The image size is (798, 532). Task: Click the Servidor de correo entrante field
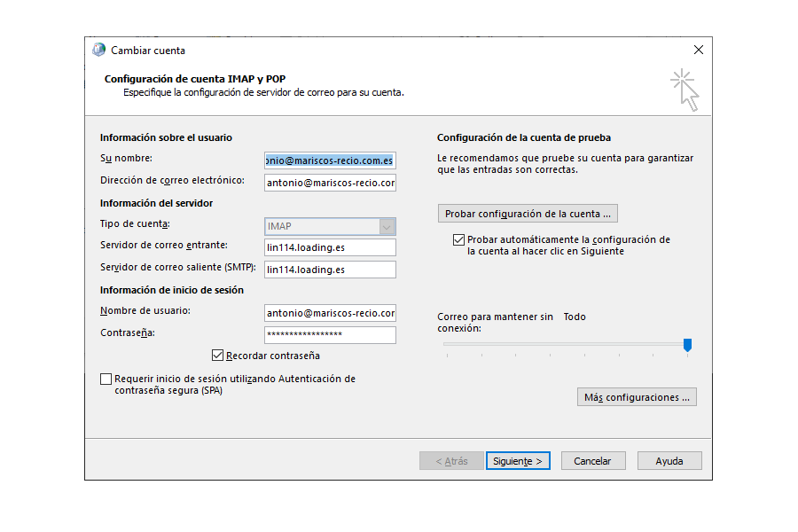coord(330,247)
